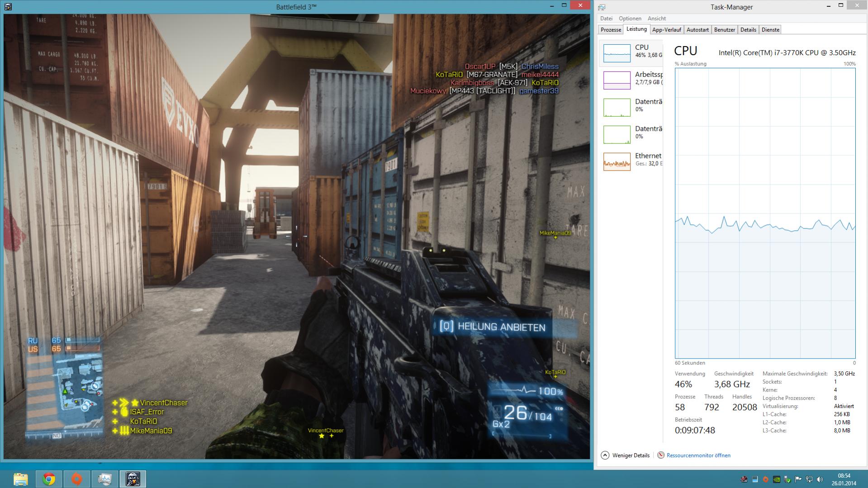Click the Task-Manager title bar icon
868x488 pixels.
[x=602, y=7]
